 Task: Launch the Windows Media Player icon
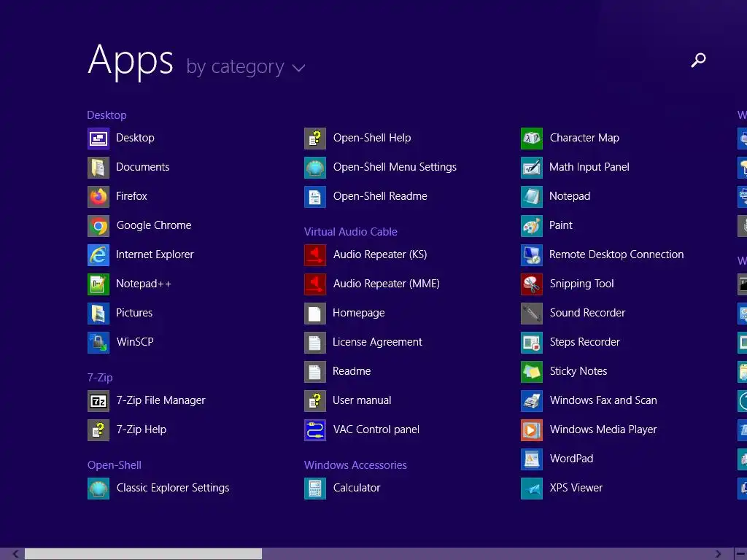coord(532,430)
